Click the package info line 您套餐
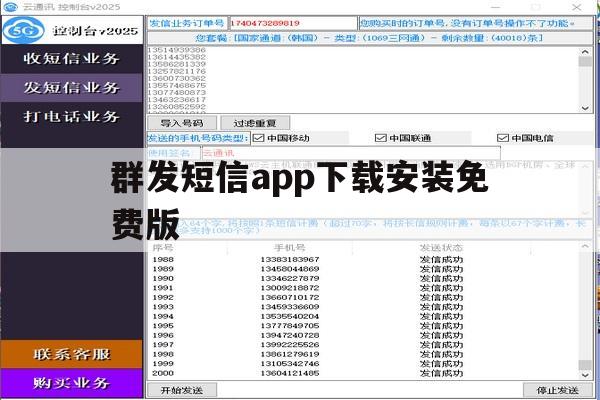The width and height of the screenshot is (600, 400). tap(369, 38)
